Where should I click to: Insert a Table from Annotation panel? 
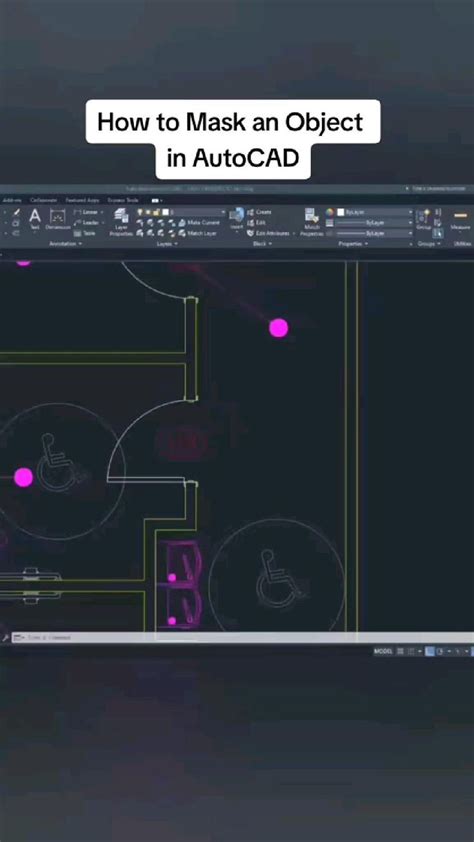(85, 233)
